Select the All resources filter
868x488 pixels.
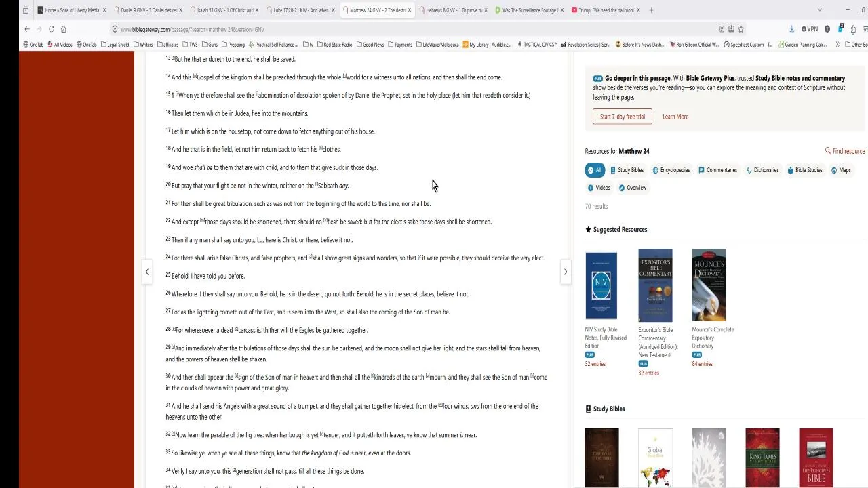[595, 170]
